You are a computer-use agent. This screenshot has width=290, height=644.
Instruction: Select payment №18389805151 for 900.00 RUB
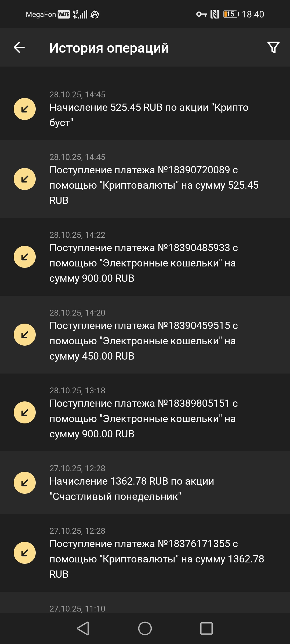click(144, 419)
